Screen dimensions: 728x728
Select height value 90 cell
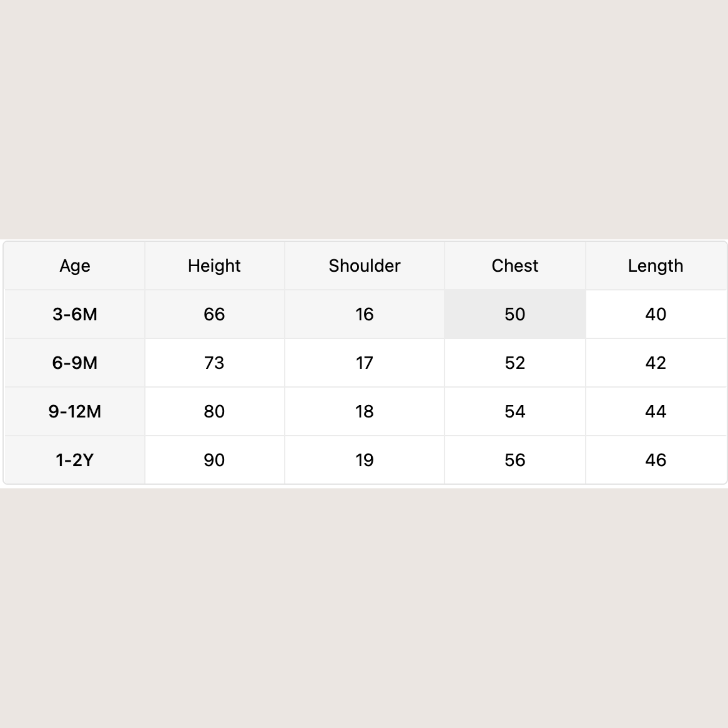pyautogui.click(x=214, y=460)
